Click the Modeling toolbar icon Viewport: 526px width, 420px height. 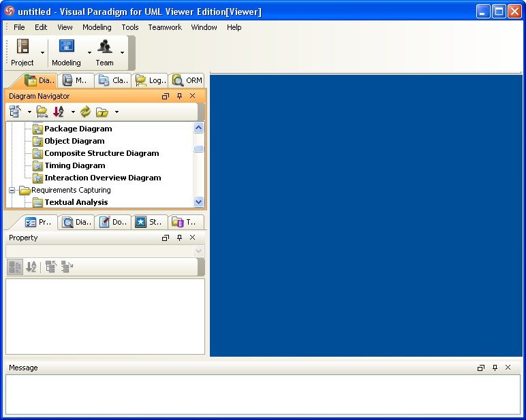(66, 46)
